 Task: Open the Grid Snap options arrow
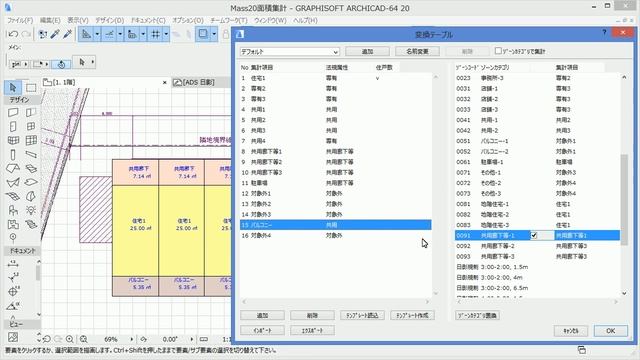click(x=166, y=34)
